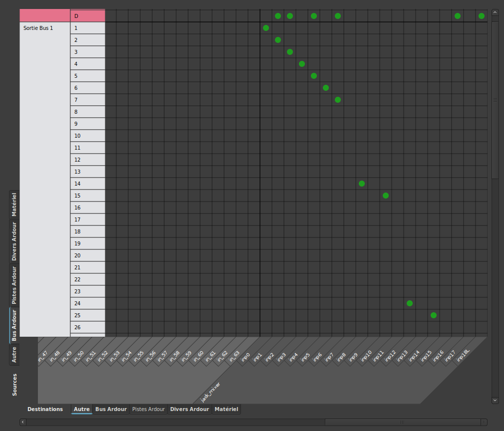Select the vertical Matériel sources tab
The height and width of the screenshot is (431, 504).
pos(14,205)
